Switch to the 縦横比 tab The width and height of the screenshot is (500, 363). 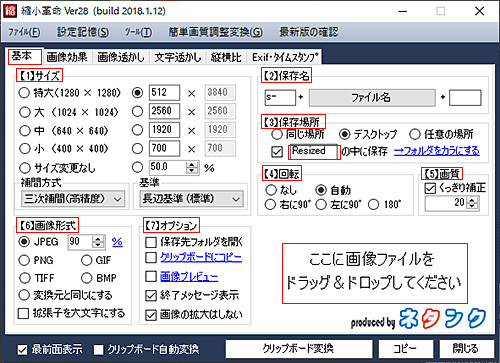[226, 57]
